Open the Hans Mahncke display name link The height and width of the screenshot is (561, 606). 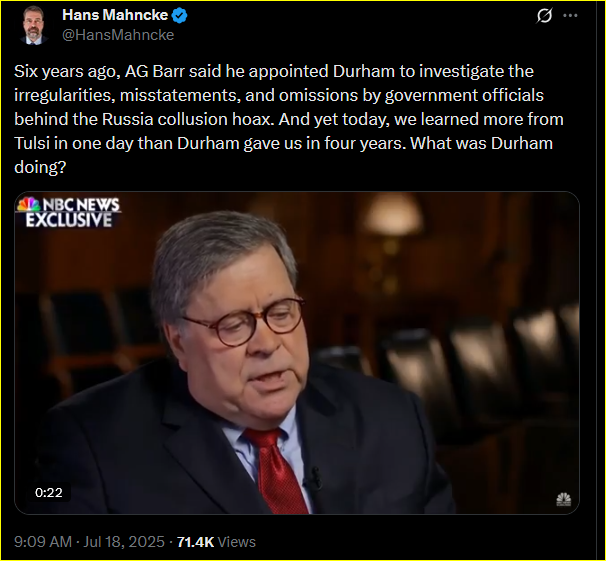115,15
